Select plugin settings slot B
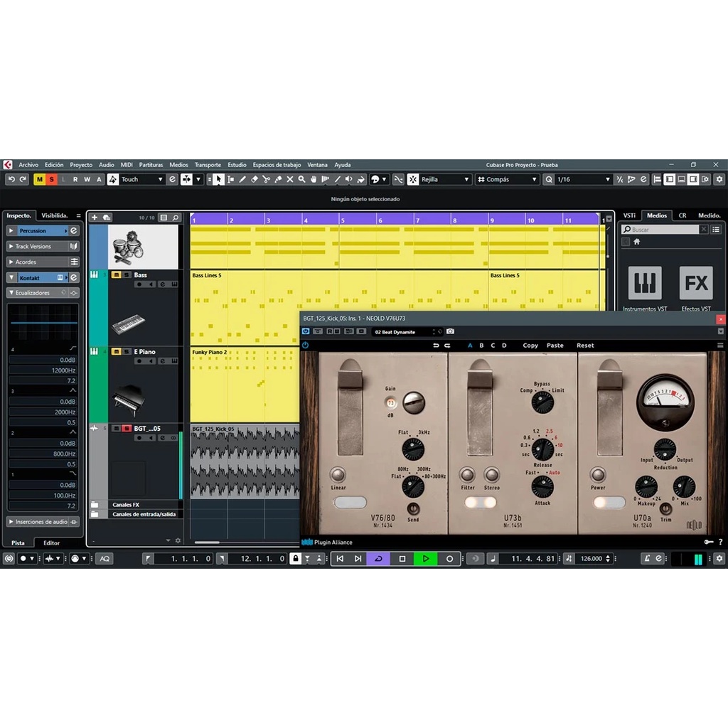Image resolution: width=728 pixels, height=728 pixels. pyautogui.click(x=481, y=346)
